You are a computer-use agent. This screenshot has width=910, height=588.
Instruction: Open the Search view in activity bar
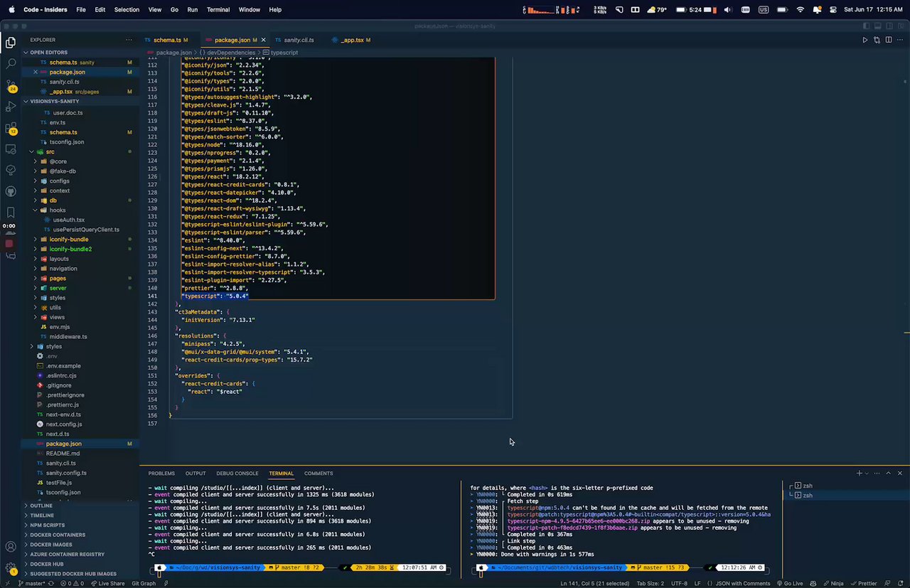pos(11,64)
